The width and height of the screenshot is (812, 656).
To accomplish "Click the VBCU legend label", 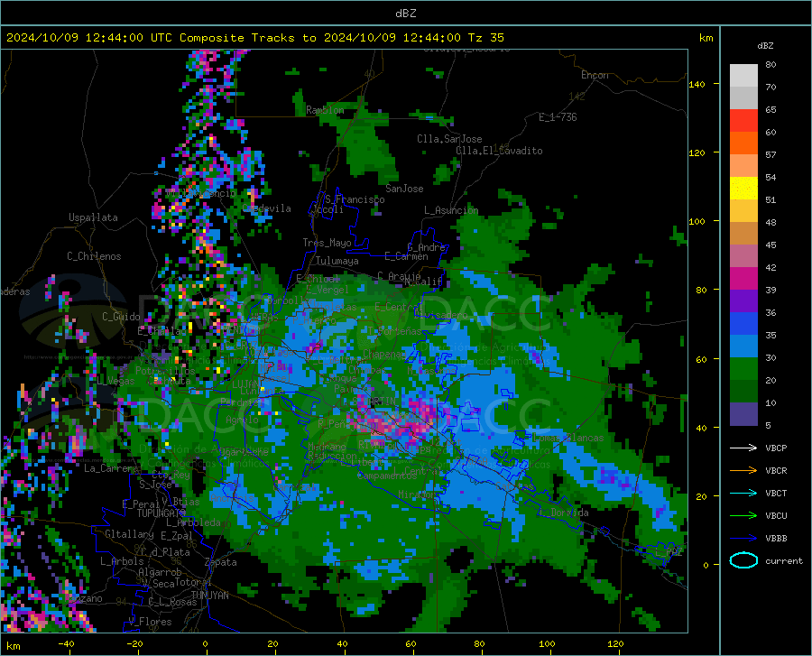I will tap(776, 516).
